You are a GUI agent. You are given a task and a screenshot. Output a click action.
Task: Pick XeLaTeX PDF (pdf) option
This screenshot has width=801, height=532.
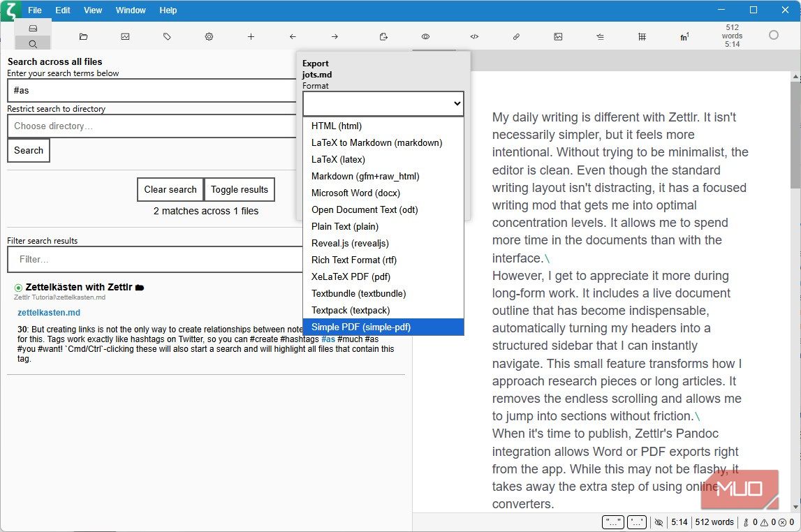(383, 277)
